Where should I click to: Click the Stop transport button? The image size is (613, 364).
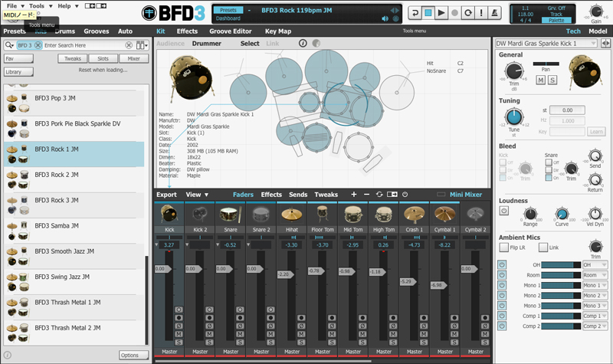428,12
